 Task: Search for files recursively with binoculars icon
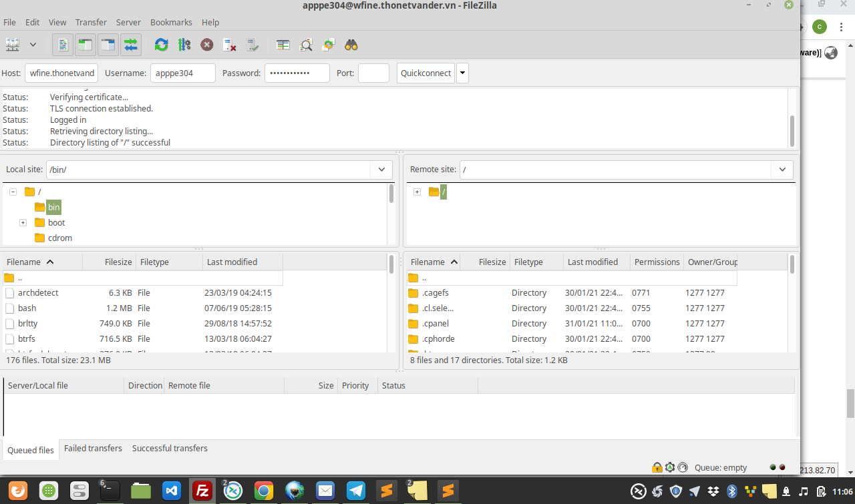tap(351, 45)
